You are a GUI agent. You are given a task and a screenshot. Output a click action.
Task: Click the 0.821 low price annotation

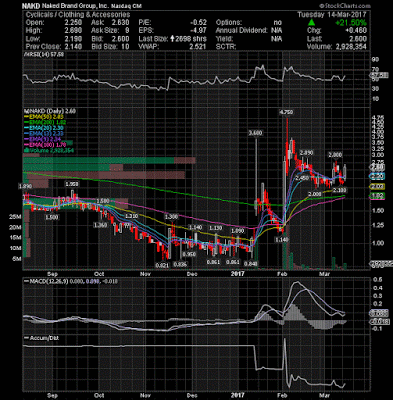[162, 265]
